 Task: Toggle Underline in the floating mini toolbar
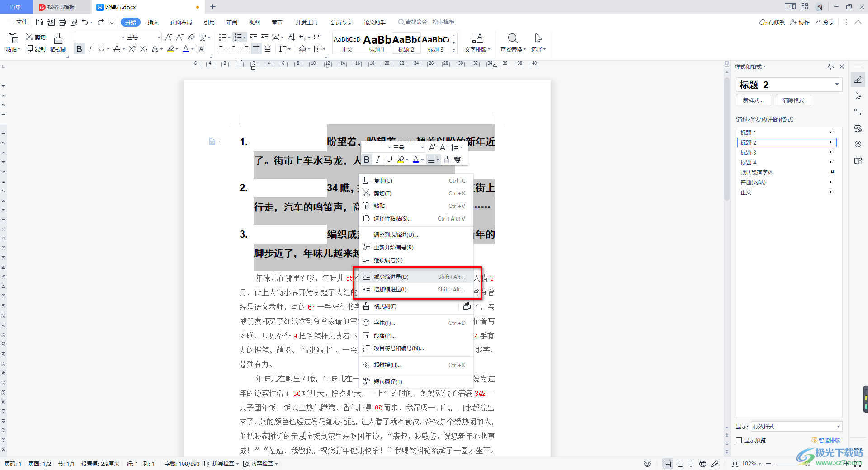tap(389, 160)
